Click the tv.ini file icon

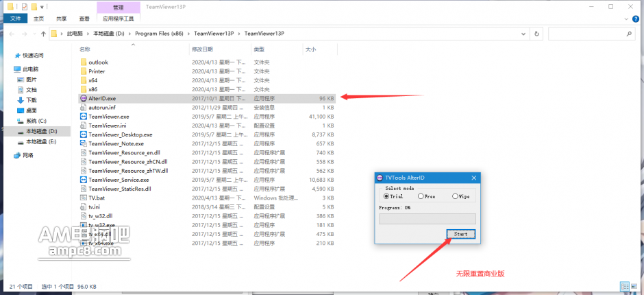(x=84, y=206)
